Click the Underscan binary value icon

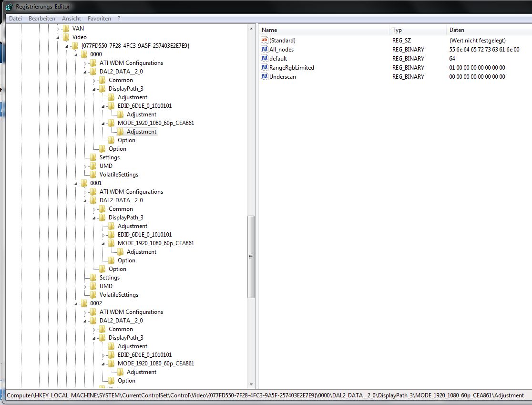tap(264, 77)
